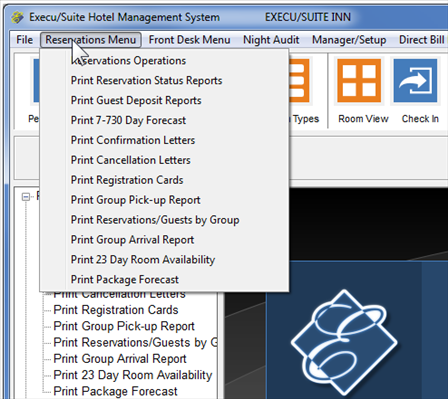The height and width of the screenshot is (399, 448).
Task: Select Print Registration Cards in dropdown menu
Action: pyautogui.click(x=164, y=180)
